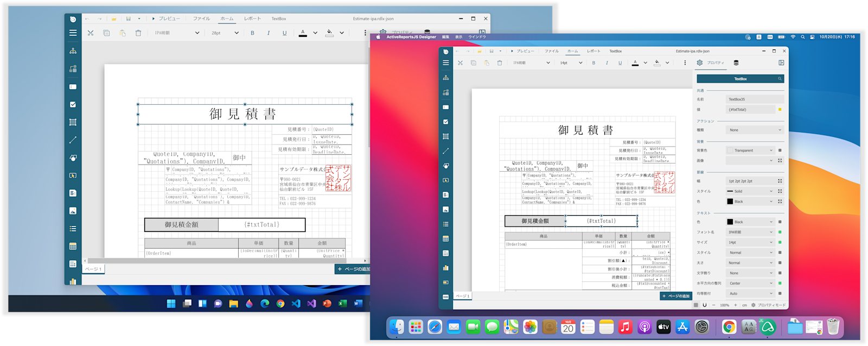Click the 名前 field containing TextBox35
Viewport: 868px width, 346px height.
[755, 99]
